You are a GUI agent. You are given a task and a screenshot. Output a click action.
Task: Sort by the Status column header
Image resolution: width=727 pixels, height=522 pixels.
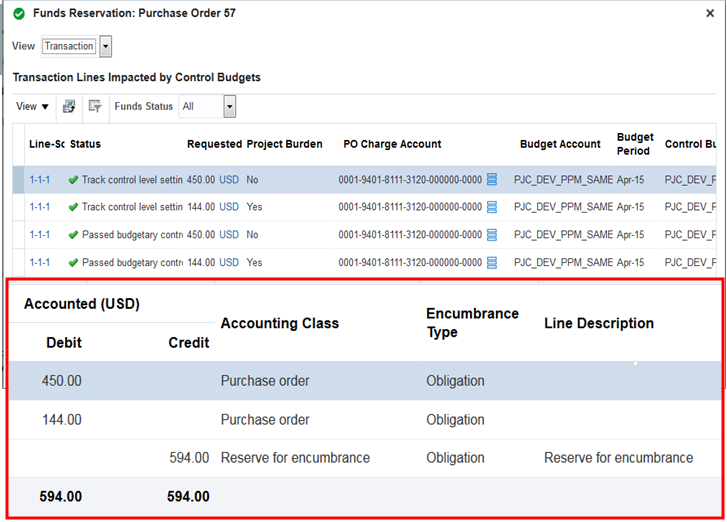[86, 144]
